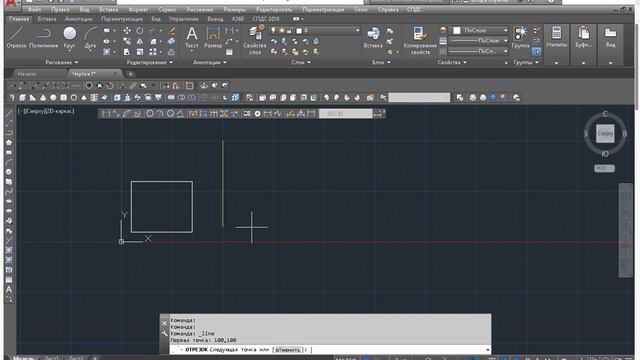Select the Copy tool in Редактирование panel
The width and height of the screenshot is (640, 360).
(127, 41)
